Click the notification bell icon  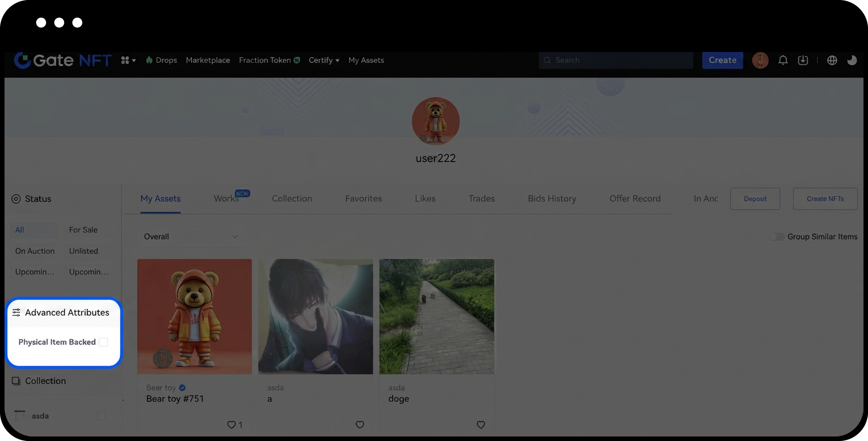coord(783,60)
